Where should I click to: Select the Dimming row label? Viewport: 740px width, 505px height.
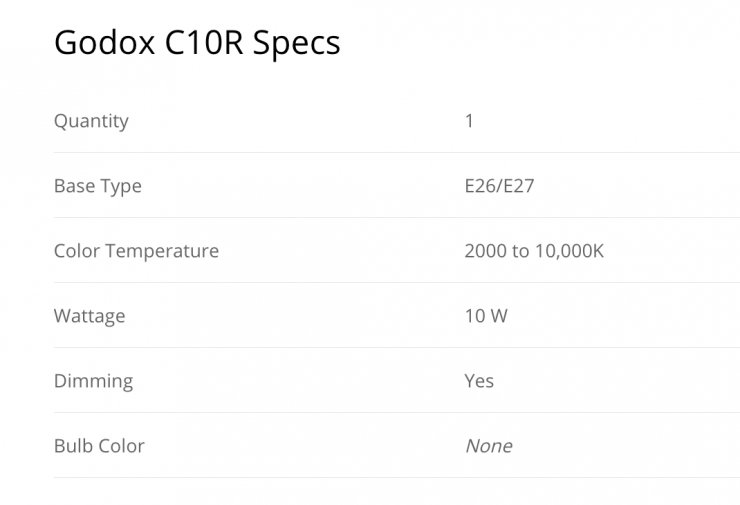coord(93,381)
